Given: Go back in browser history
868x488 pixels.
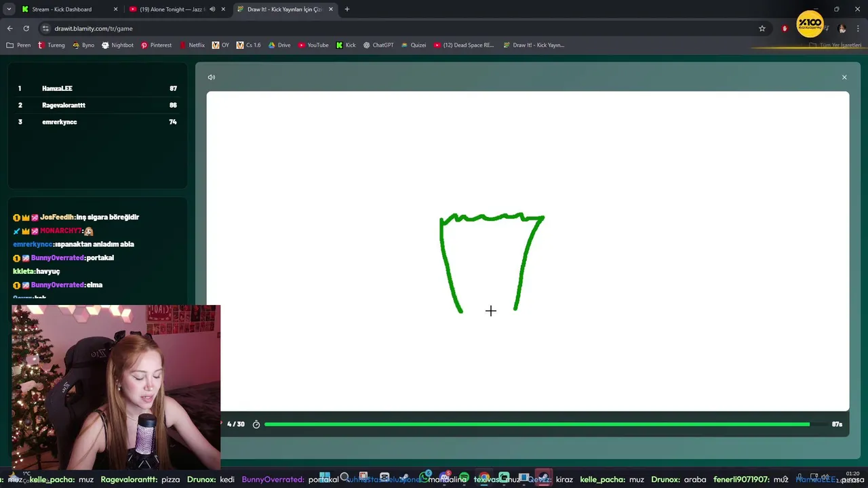Looking at the screenshot, I should click(9, 28).
